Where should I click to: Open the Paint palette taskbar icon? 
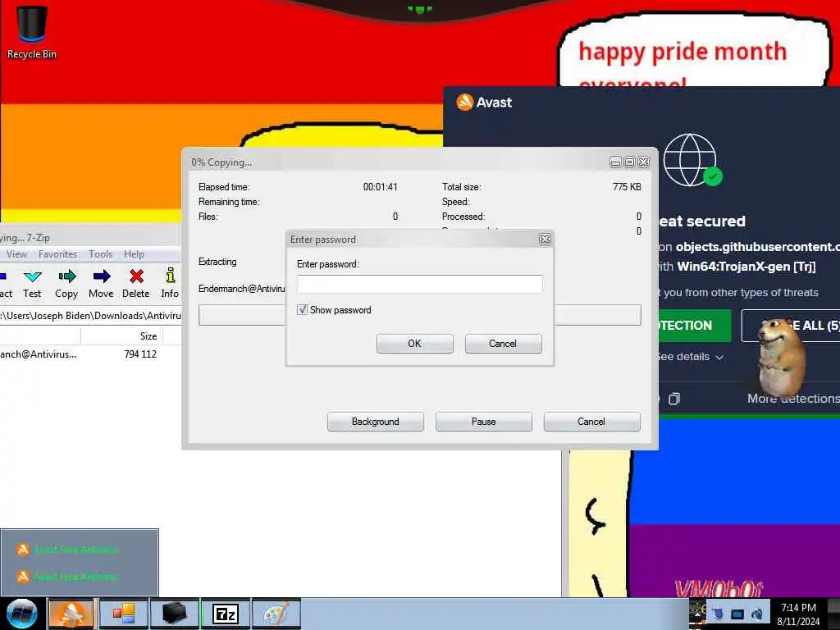276,614
